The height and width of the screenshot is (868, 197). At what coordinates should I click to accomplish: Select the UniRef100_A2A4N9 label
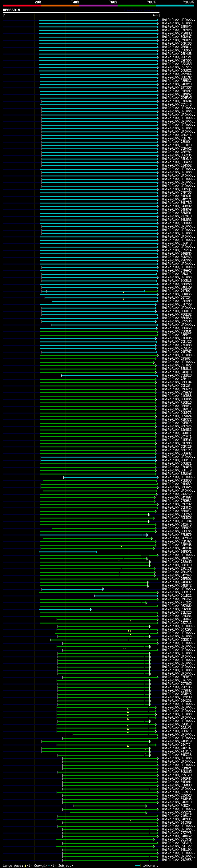pos(176,301)
